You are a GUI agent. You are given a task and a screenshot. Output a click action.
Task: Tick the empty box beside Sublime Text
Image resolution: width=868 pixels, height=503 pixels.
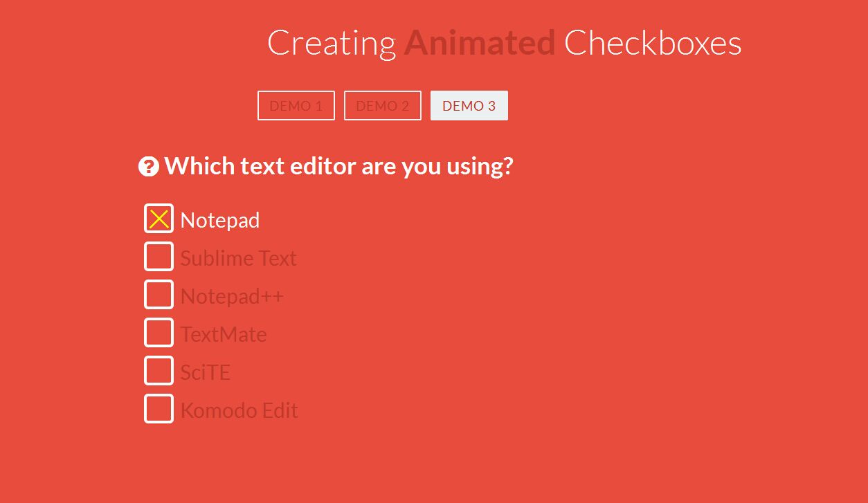point(159,257)
